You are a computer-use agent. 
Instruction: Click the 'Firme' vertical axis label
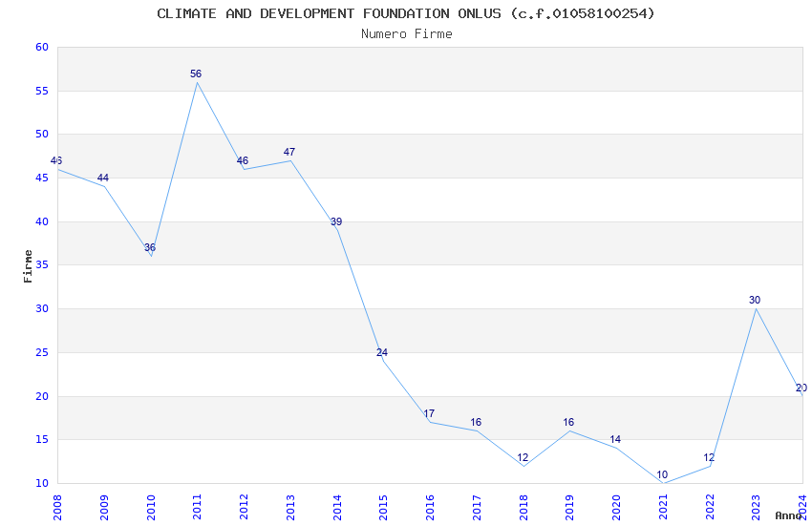[x=28, y=266]
